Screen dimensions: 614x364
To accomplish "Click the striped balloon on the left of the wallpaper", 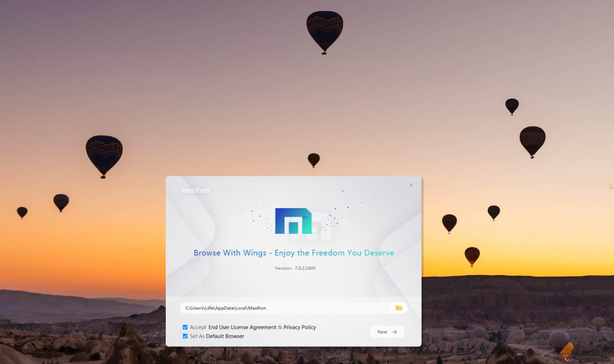I will point(104,153).
